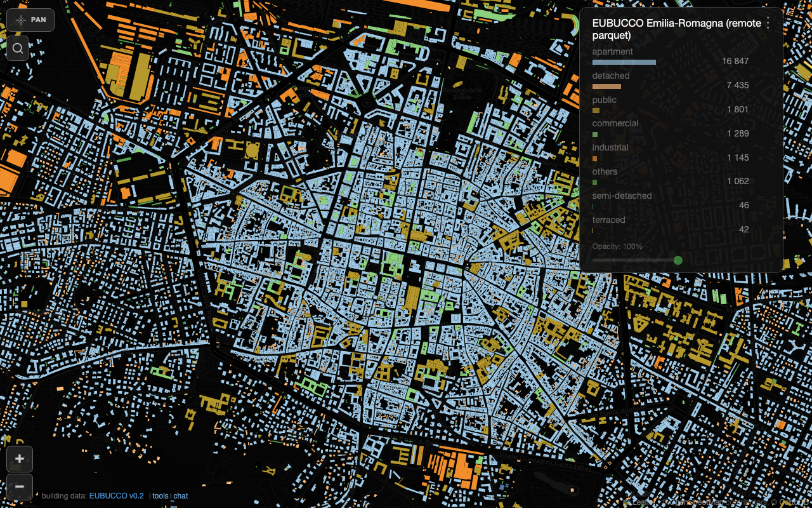Click the commercial count 1 289
Image resolution: width=812 pixels, height=508 pixels.
[738, 133]
